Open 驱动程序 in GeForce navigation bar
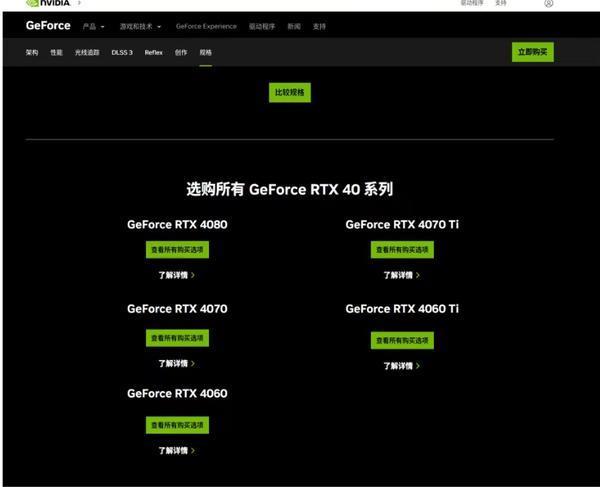 point(262,26)
